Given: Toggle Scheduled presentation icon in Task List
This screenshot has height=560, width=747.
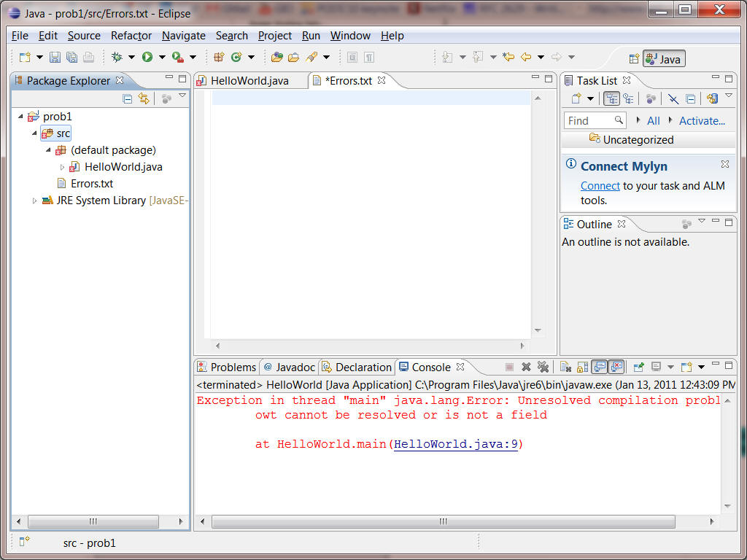Looking at the screenshot, I should click(x=628, y=98).
